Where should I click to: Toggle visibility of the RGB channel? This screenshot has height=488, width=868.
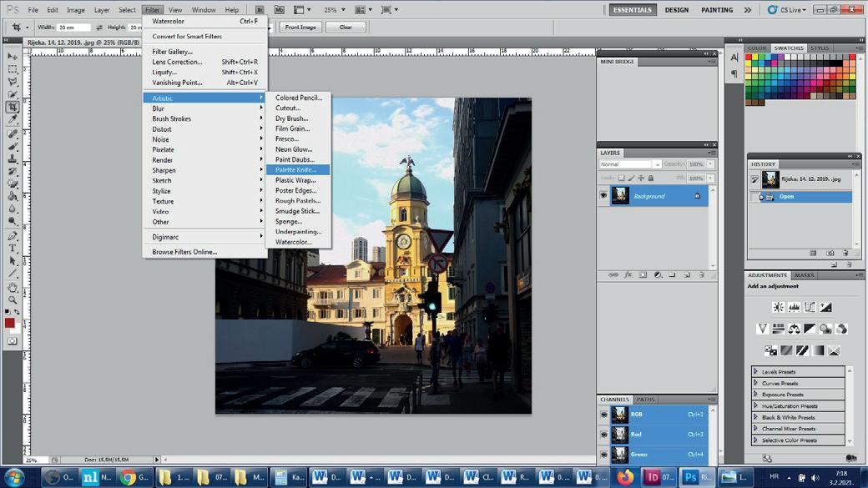603,415
